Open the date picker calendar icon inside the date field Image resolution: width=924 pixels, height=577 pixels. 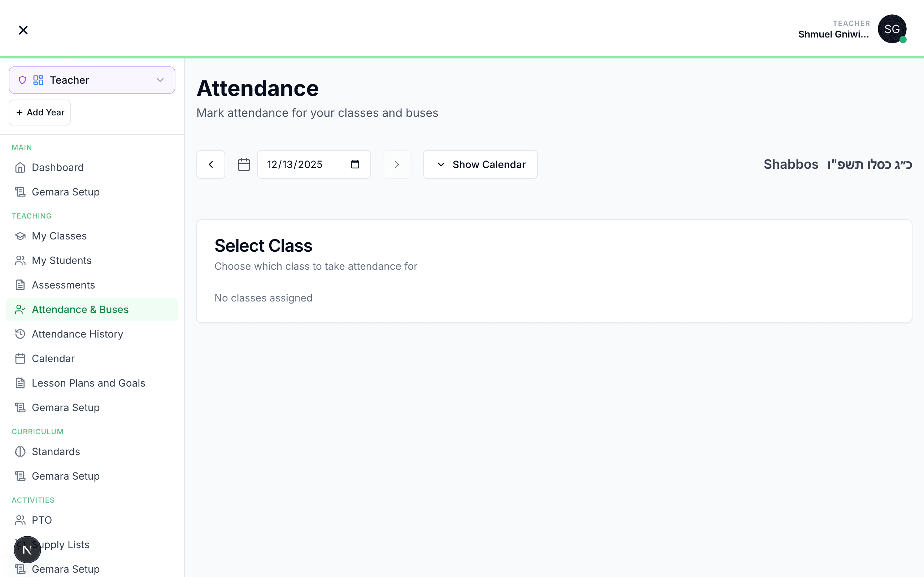coord(355,164)
